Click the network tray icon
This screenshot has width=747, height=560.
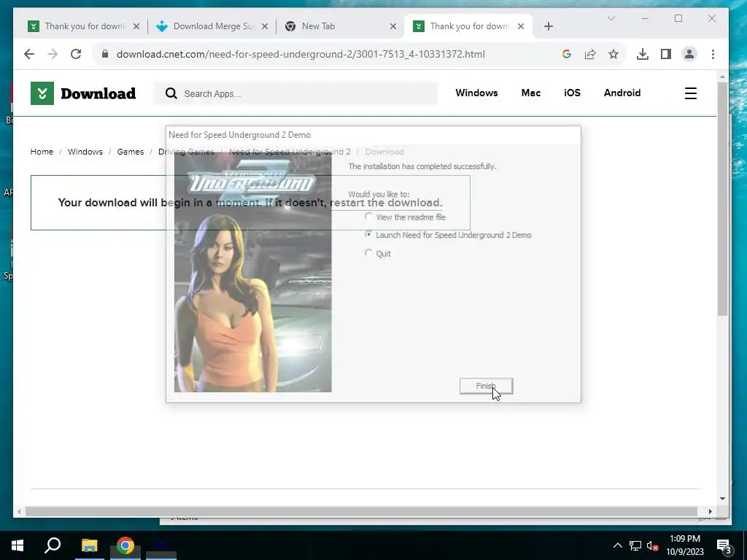(635, 545)
